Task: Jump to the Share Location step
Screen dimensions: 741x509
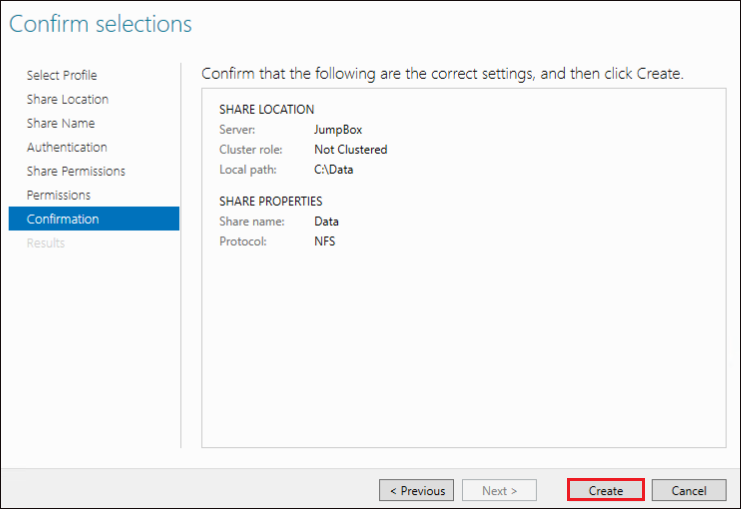Action: [68, 99]
